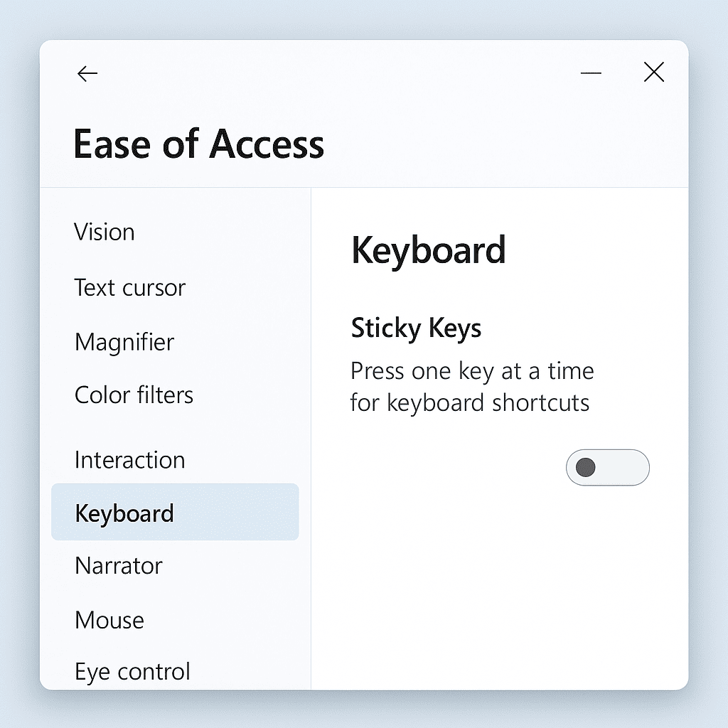
Task: Click the Keyboard page heading
Action: pos(429,250)
